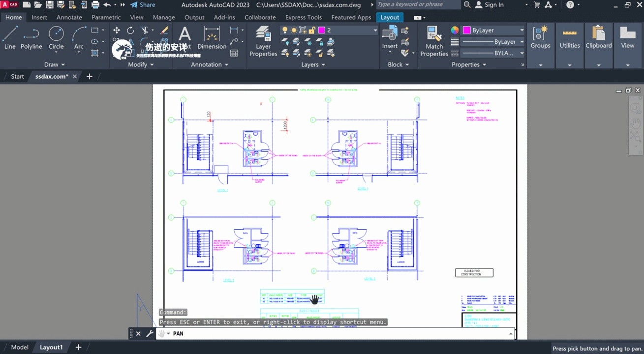Screen dimensions: 644x354
Task: Select the Polyline tool
Action: pos(31,38)
